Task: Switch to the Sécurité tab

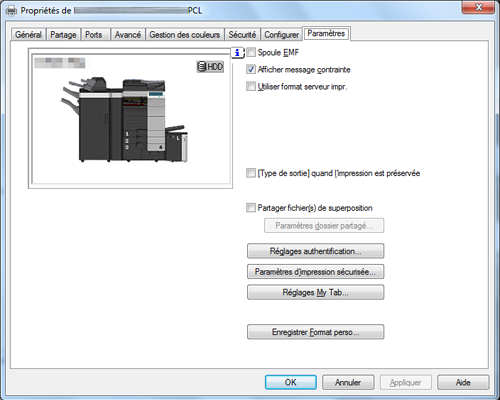Action: point(242,35)
